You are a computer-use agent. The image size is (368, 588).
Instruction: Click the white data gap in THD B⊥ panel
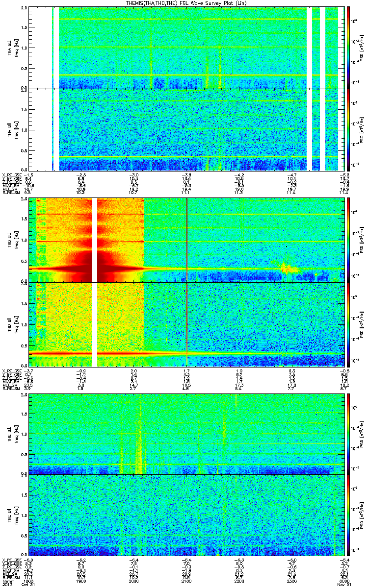(x=95, y=240)
